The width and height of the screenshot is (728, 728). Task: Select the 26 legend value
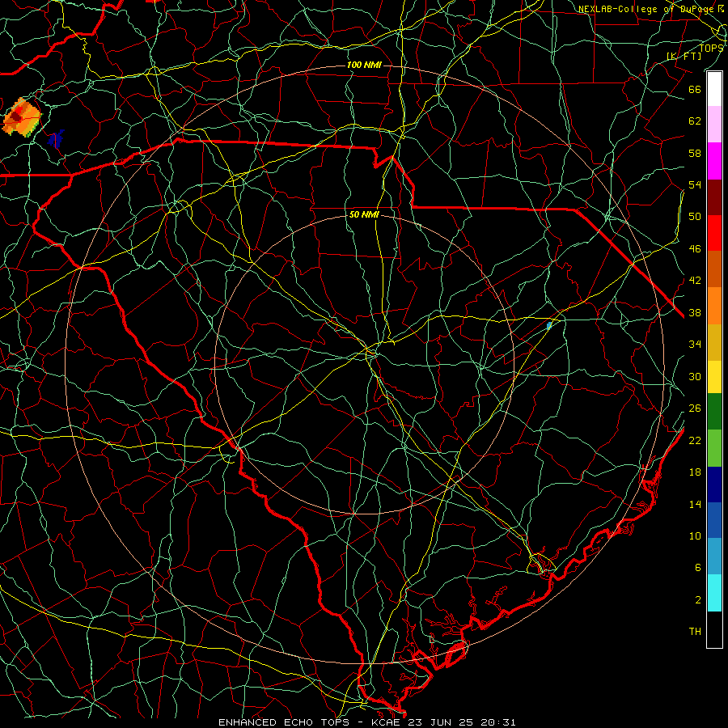695,408
